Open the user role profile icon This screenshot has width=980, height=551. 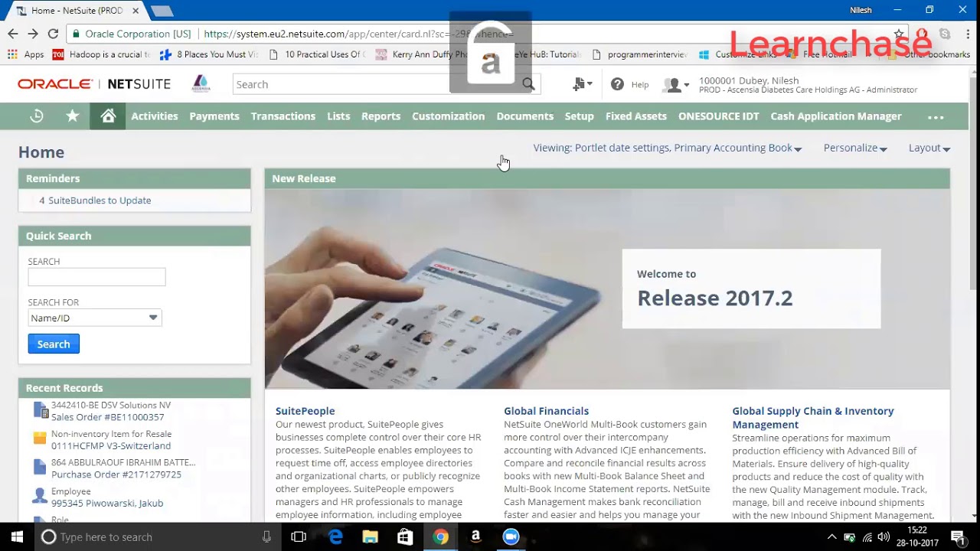675,85
